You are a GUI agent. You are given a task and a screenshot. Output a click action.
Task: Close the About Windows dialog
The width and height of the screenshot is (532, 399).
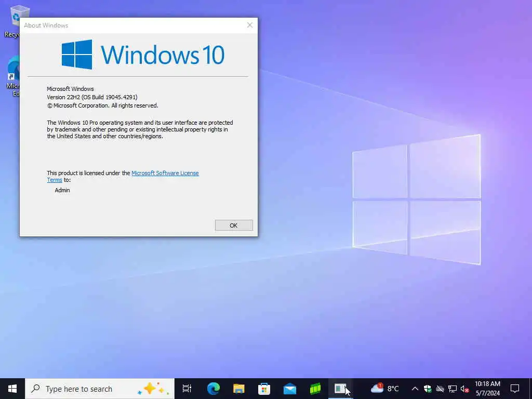coord(250,25)
